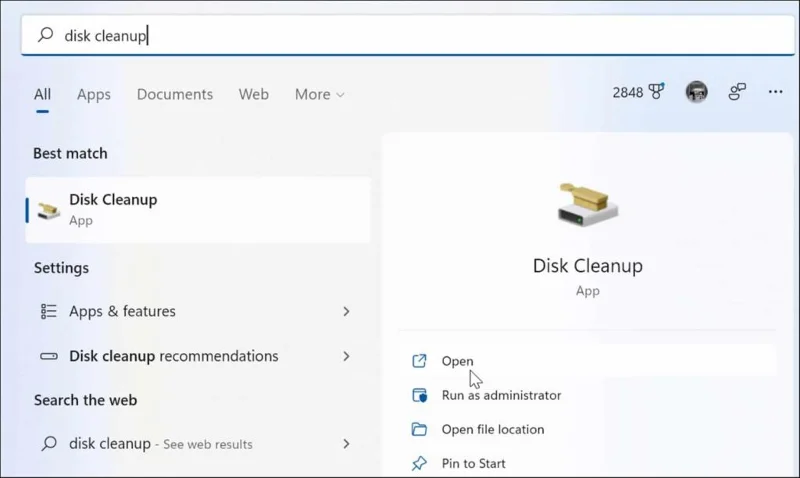This screenshot has width=800, height=478.
Task: Open disk cleanup See web results entry
Action: 198,444
